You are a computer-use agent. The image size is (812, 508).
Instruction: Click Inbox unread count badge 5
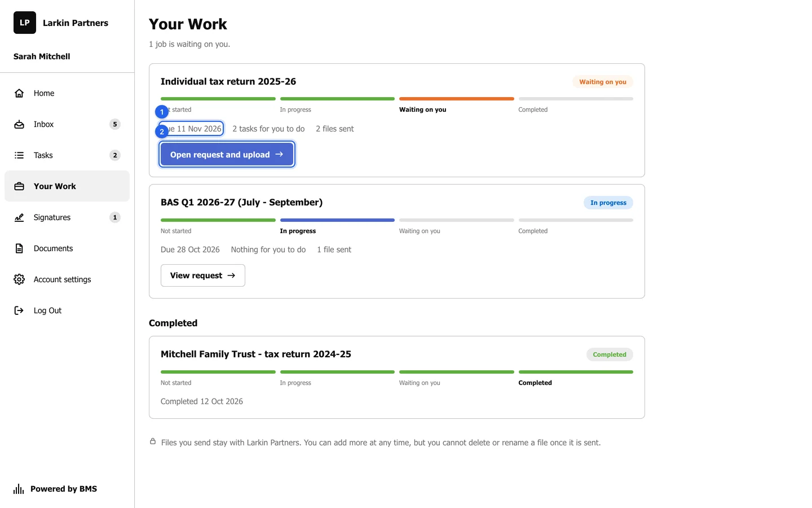(x=115, y=124)
